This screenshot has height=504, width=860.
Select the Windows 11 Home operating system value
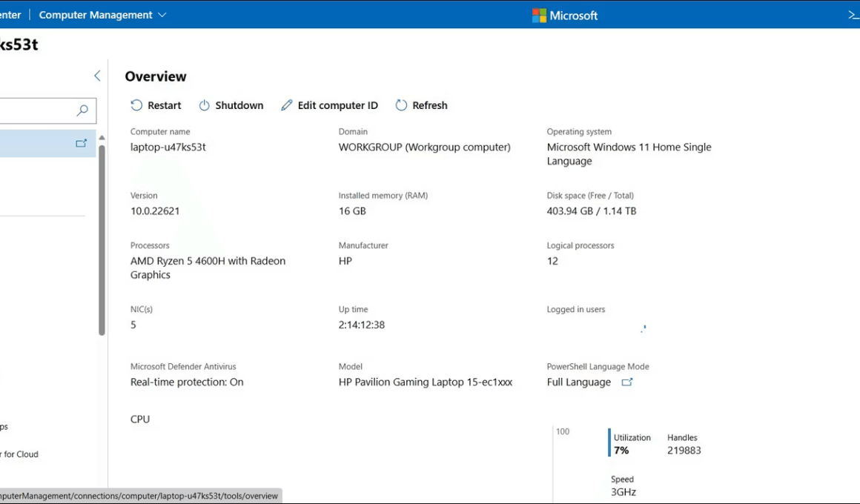(629, 154)
